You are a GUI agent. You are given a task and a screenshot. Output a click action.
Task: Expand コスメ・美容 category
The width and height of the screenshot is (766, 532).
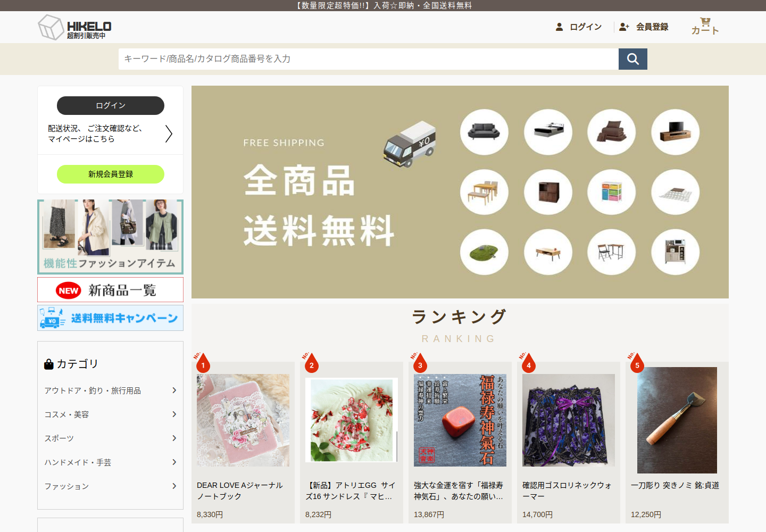point(111,414)
